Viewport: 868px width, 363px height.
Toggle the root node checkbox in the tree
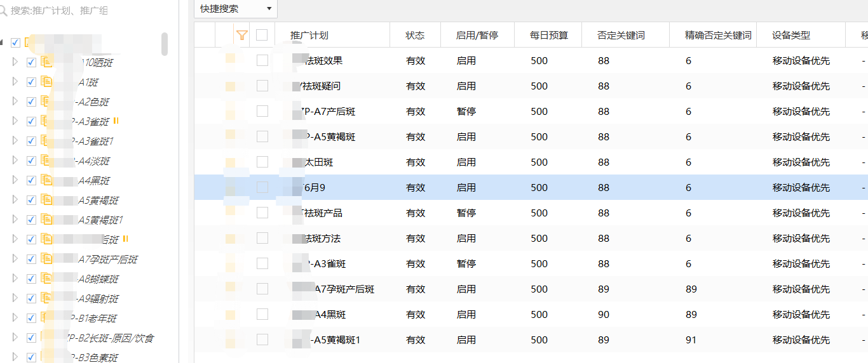(x=16, y=43)
